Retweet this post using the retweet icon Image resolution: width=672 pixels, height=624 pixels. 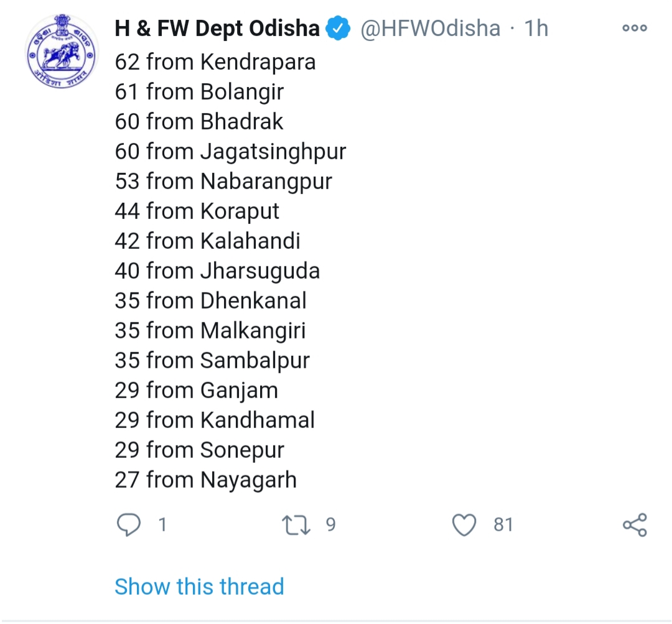point(296,525)
